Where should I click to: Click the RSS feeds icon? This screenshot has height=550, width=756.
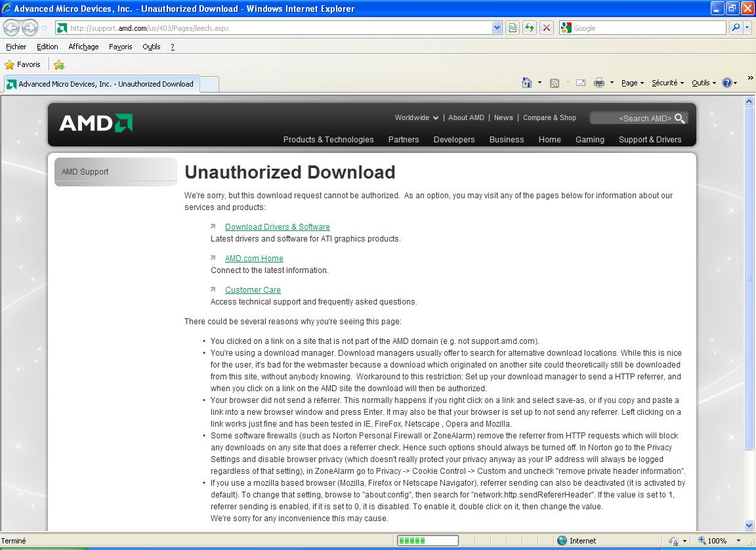coord(555,83)
